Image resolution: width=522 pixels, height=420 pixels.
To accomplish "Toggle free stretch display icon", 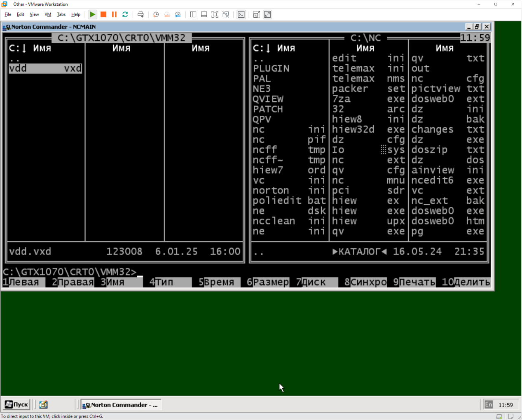I will [x=267, y=14].
